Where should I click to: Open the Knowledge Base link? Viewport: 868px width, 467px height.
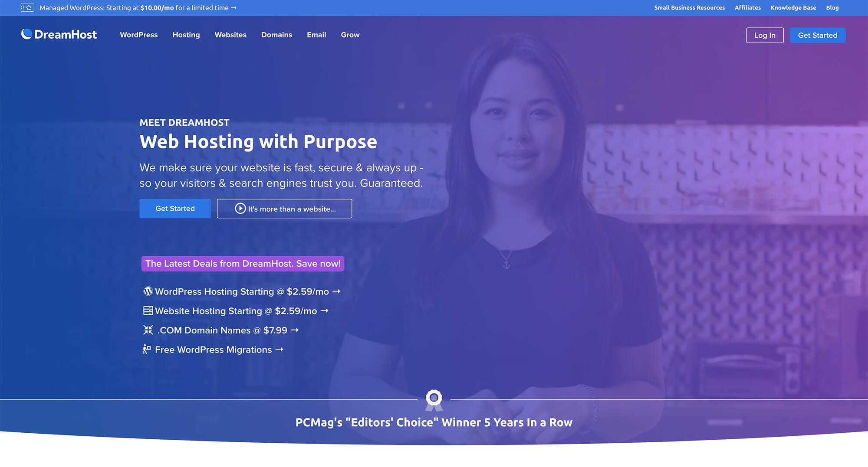[x=793, y=8]
